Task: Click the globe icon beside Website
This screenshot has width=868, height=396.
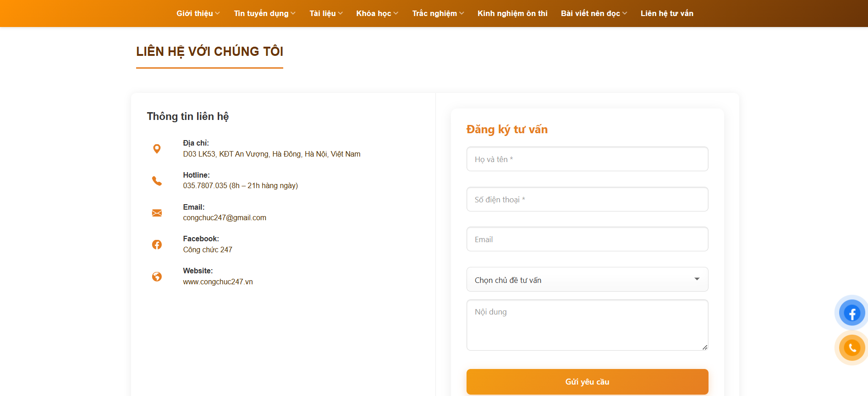Action: point(157,277)
